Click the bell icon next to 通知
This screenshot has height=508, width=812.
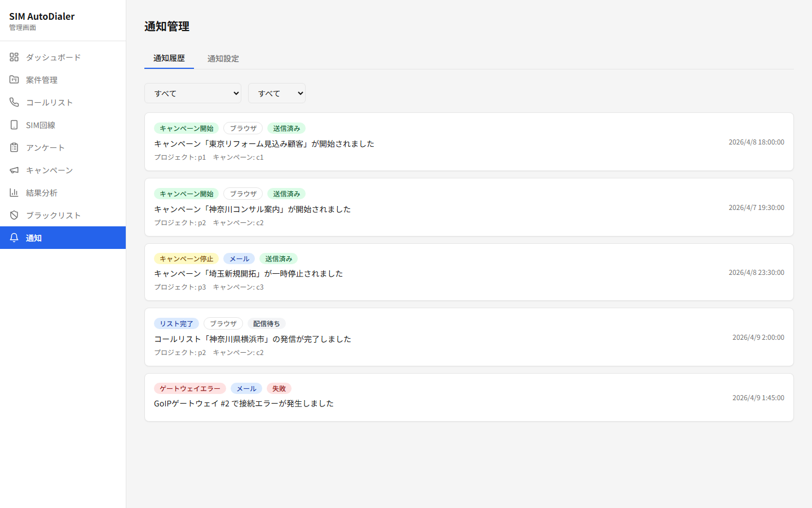pos(14,238)
